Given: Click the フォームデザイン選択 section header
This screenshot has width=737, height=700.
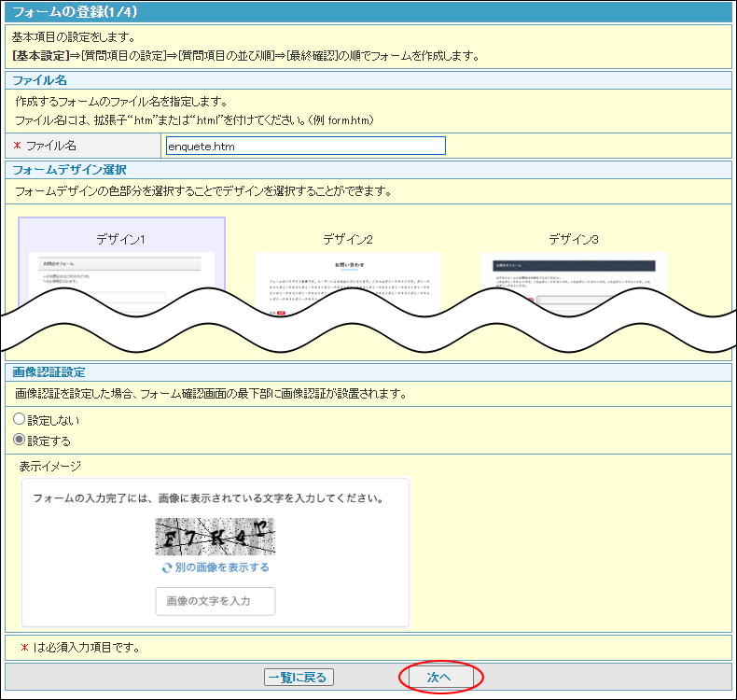Looking at the screenshot, I should pos(71,170).
